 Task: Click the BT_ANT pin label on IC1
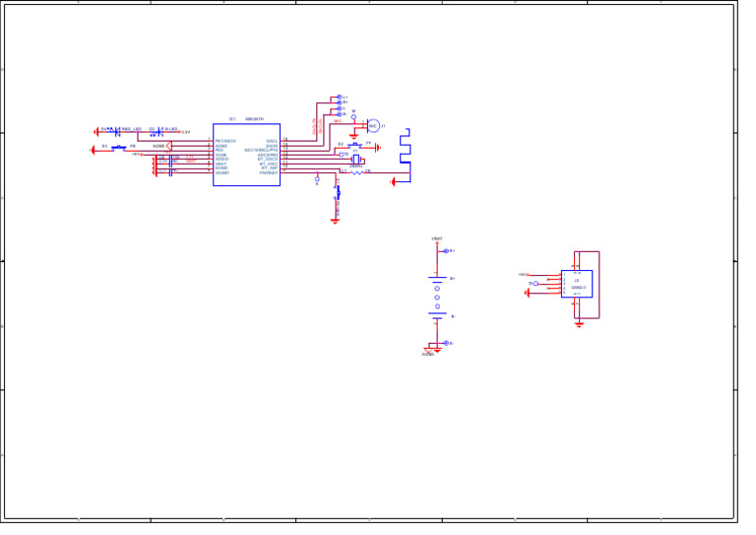click(270, 167)
